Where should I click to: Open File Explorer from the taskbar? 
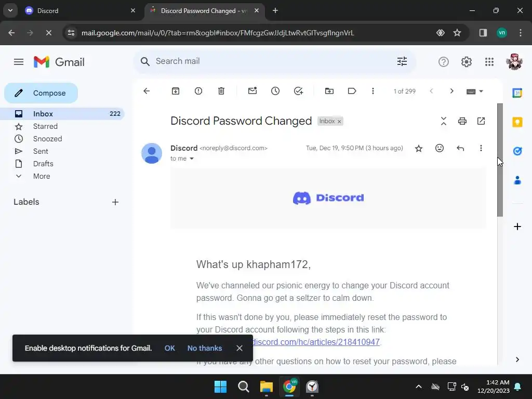point(267,387)
